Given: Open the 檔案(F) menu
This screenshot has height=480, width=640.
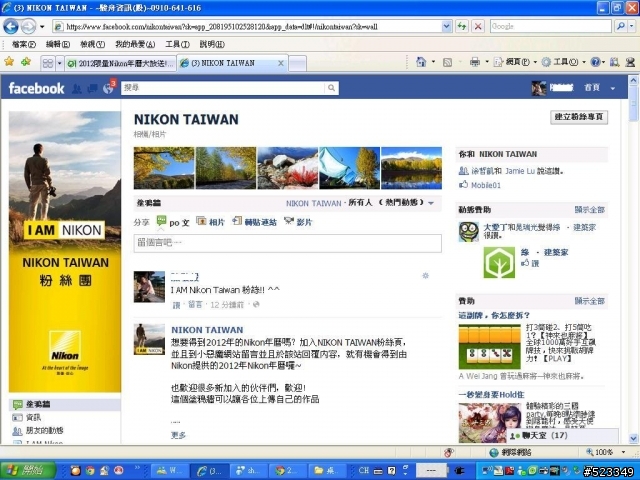Looking at the screenshot, I should pos(24,44).
